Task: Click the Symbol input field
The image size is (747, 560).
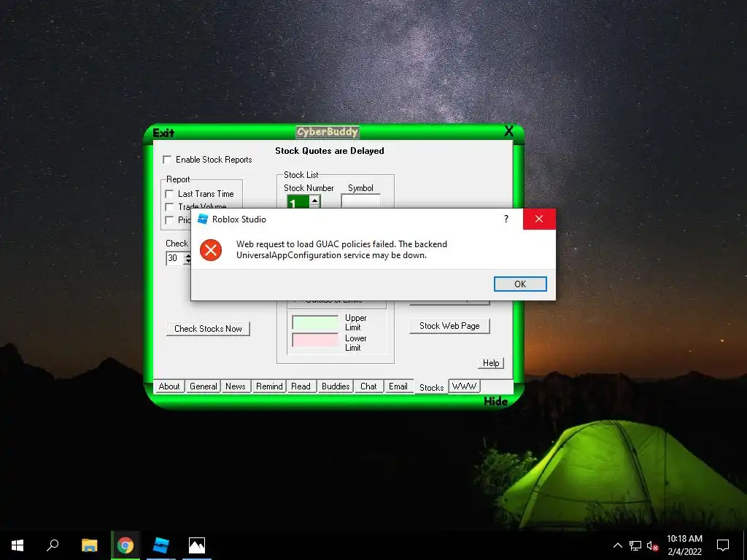Action: click(360, 201)
